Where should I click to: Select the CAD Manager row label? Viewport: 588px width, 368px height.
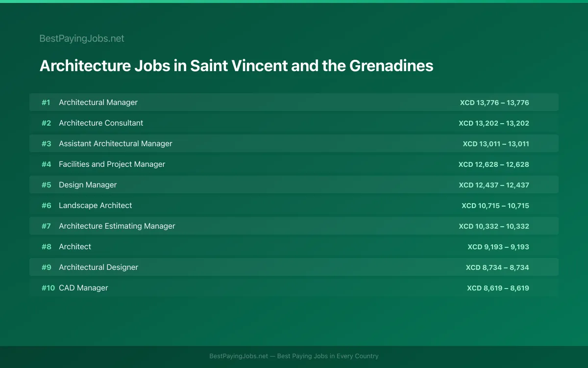click(x=83, y=288)
